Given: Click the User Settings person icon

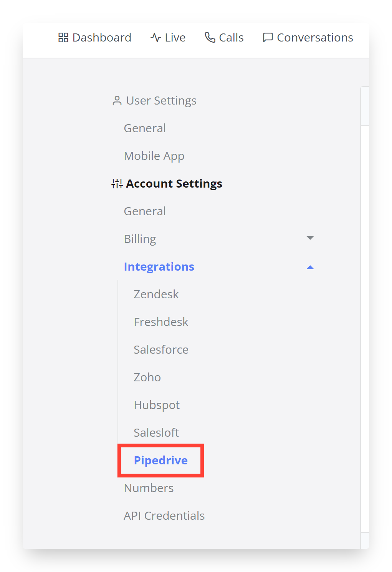Looking at the screenshot, I should click(x=116, y=100).
